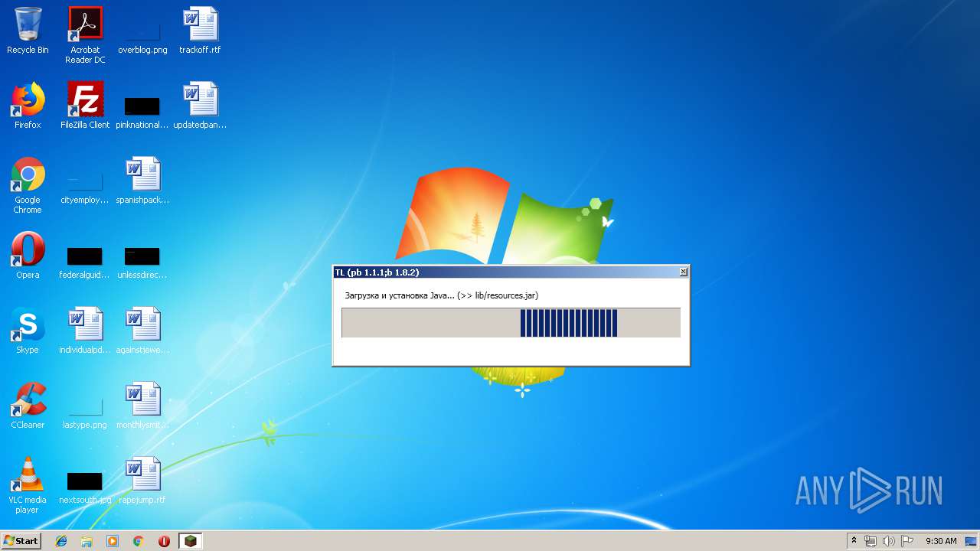The width and height of the screenshot is (980, 551).
Task: Launch the Skype desktop shortcut
Action: tap(28, 331)
